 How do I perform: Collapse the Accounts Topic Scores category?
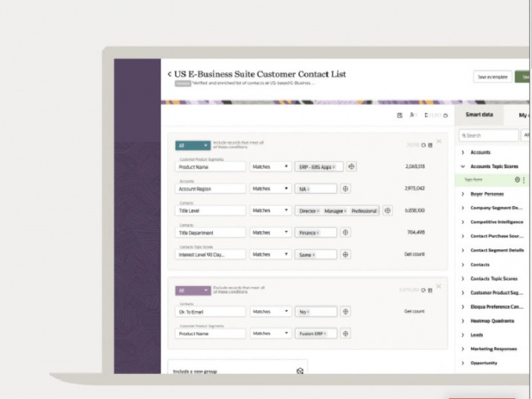pos(463,167)
